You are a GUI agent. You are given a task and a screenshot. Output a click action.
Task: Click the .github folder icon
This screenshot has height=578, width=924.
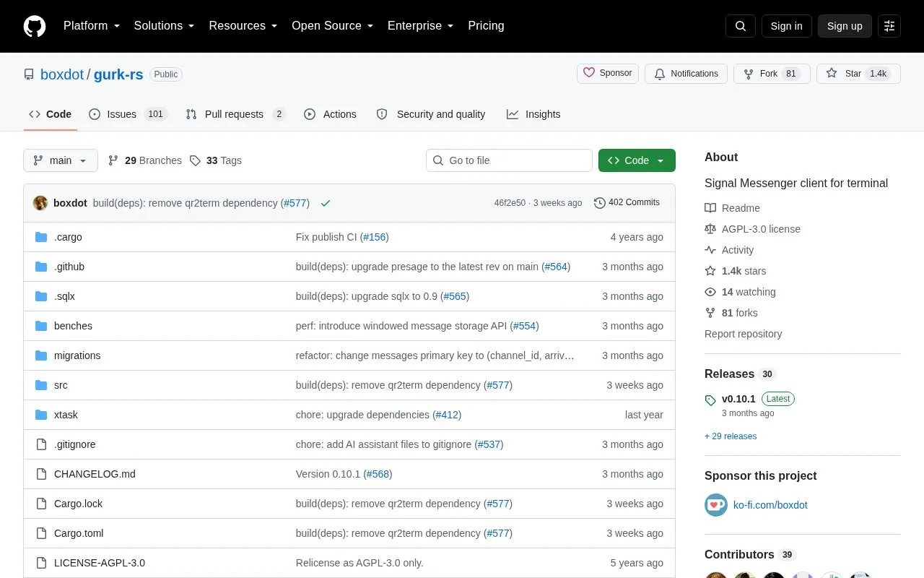pos(41,267)
